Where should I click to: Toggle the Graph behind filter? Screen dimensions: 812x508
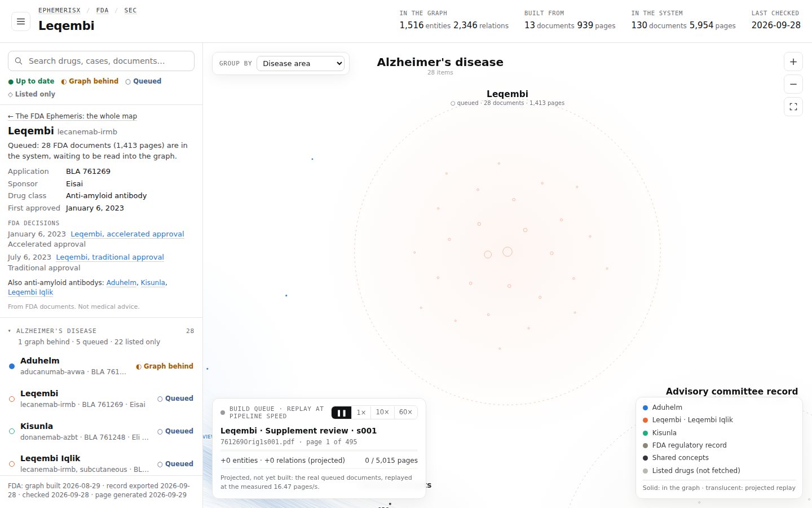click(x=90, y=81)
